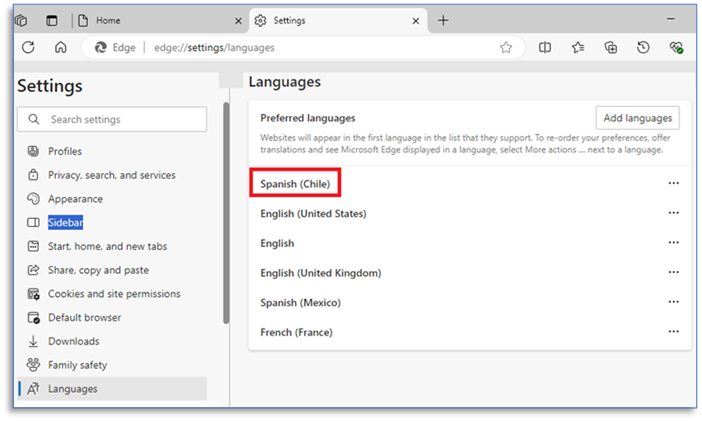Click the Spanish (Chile) language entry
Image resolution: width=702 pixels, height=421 pixels.
(295, 184)
